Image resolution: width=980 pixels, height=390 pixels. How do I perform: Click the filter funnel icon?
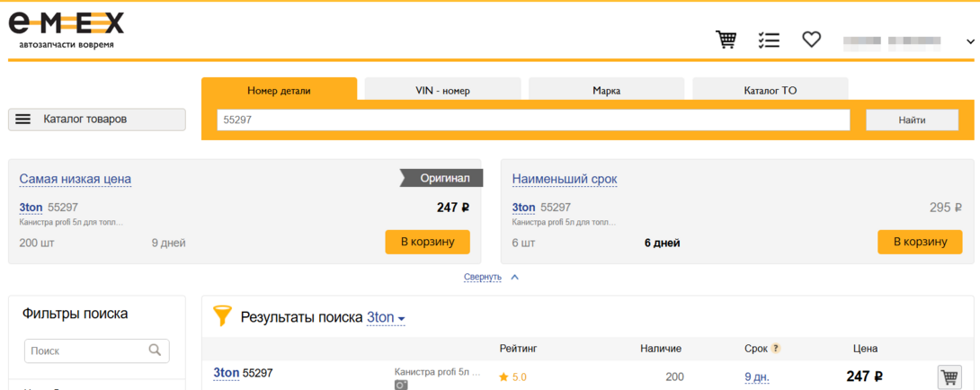(222, 315)
